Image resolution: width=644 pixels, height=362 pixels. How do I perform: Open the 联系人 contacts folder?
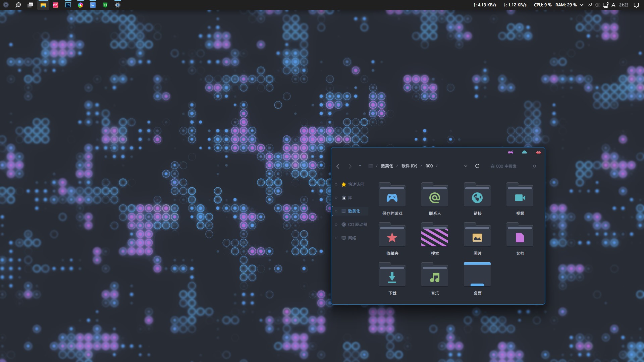coord(434,198)
